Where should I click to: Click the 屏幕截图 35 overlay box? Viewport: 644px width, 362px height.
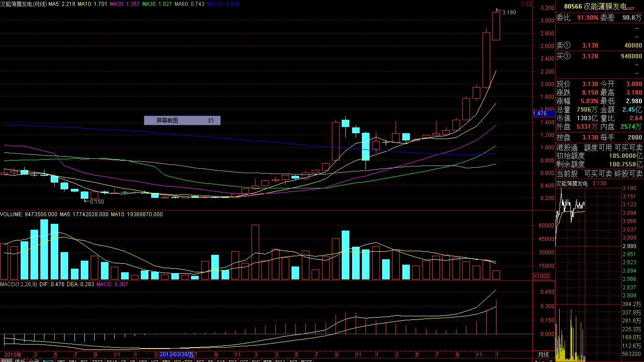182,121
